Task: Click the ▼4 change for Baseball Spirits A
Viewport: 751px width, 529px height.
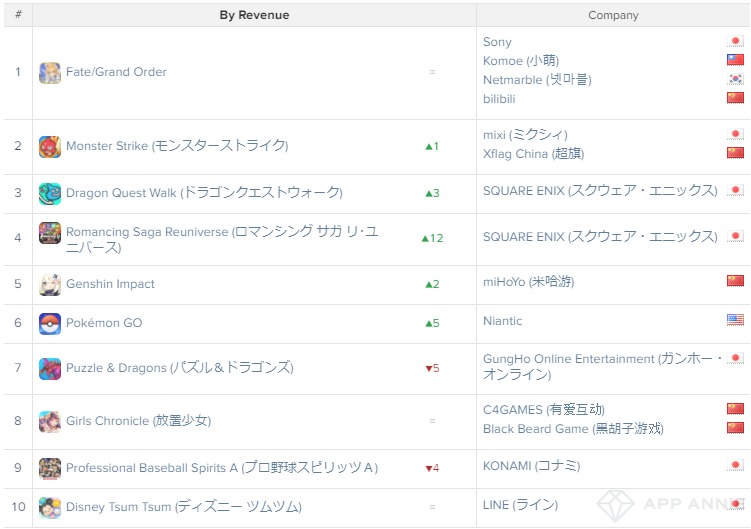Action: [432, 468]
